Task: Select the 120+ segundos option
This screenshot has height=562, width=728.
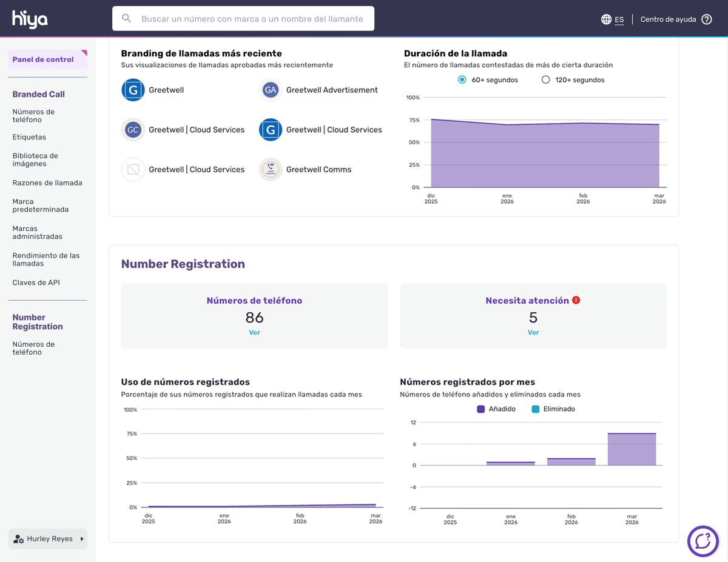Action: [545, 80]
